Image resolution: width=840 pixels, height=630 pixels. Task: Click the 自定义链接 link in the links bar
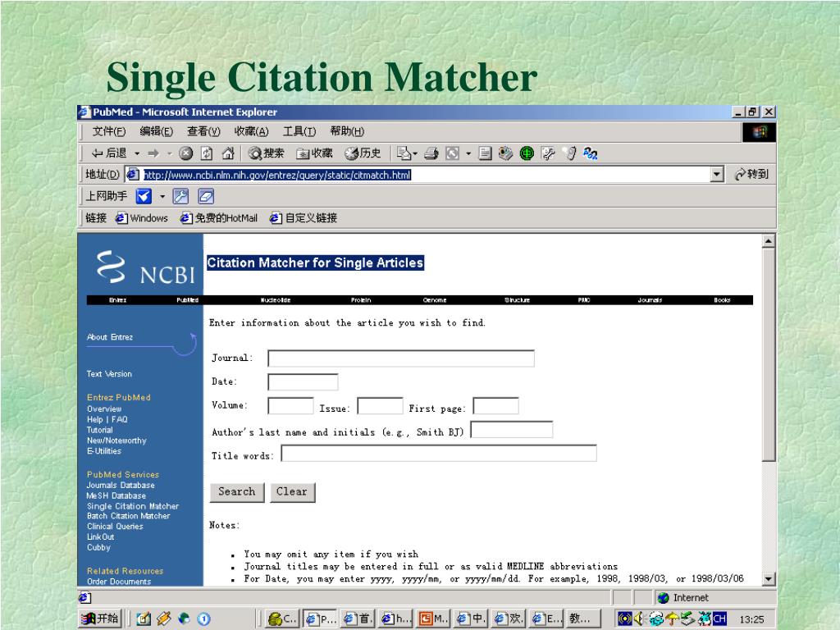(x=304, y=218)
